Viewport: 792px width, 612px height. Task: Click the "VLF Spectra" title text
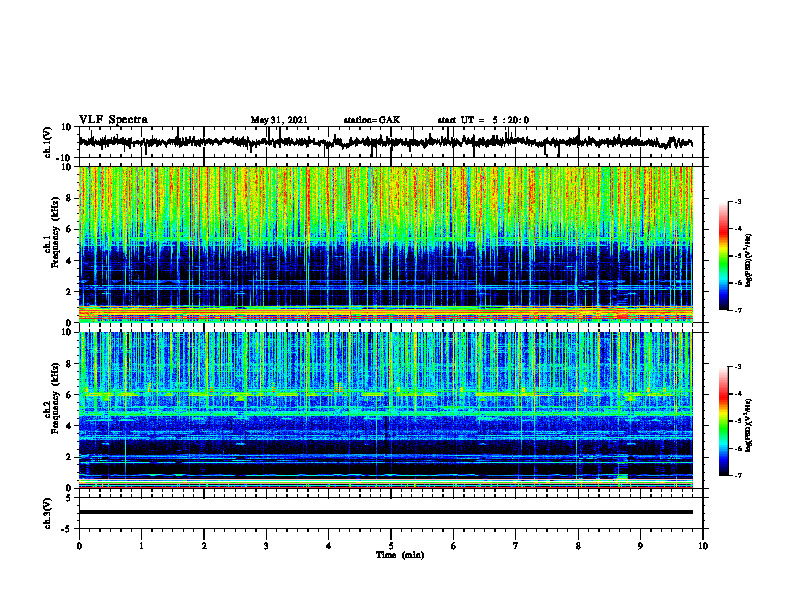tap(113, 120)
